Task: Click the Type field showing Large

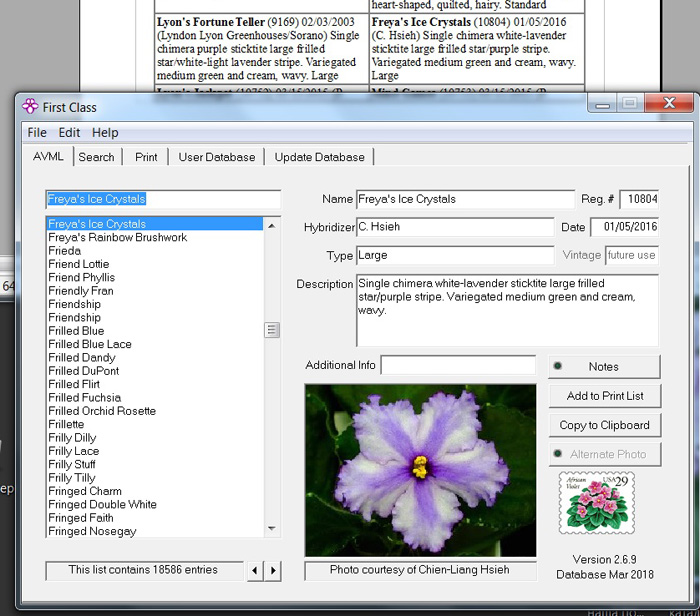Action: (x=455, y=255)
